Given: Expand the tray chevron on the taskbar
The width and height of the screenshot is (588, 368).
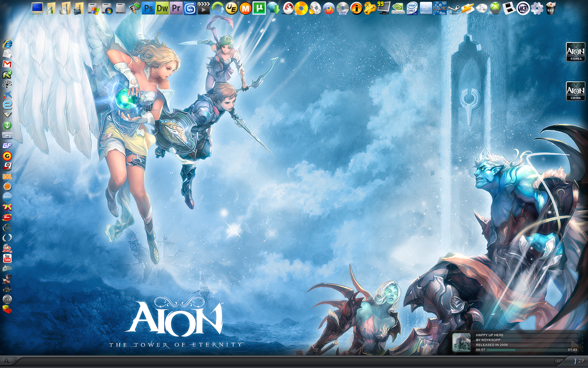Looking at the screenshot, I should tap(559, 361).
